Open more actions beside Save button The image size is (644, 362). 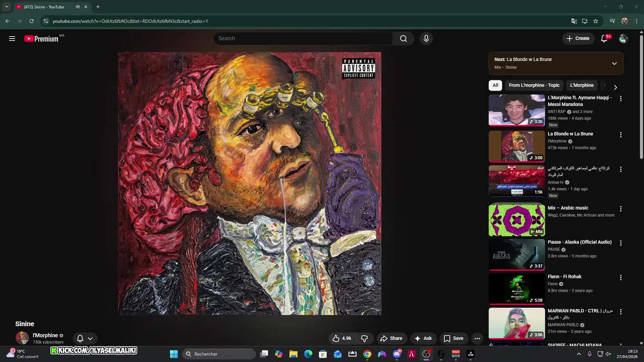click(477, 338)
